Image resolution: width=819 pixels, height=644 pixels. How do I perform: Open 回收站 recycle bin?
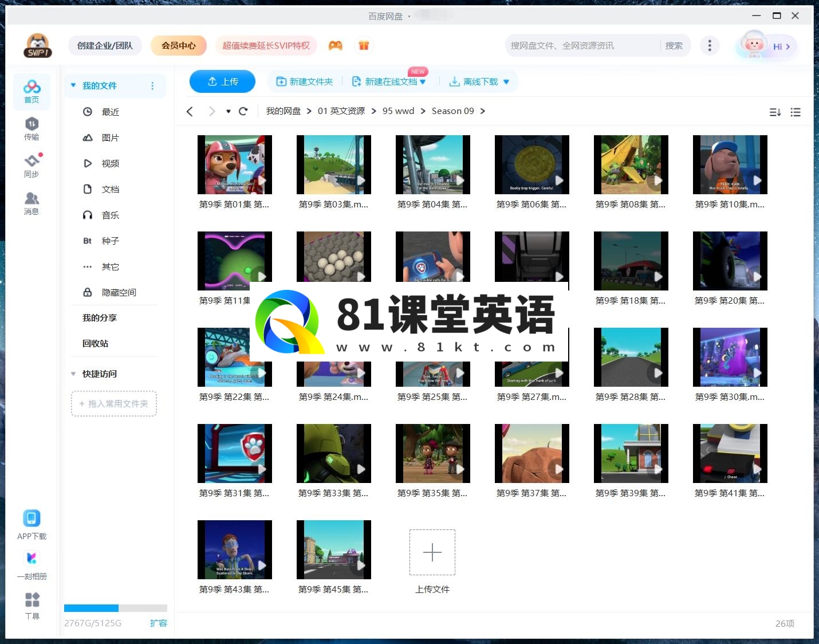point(95,343)
